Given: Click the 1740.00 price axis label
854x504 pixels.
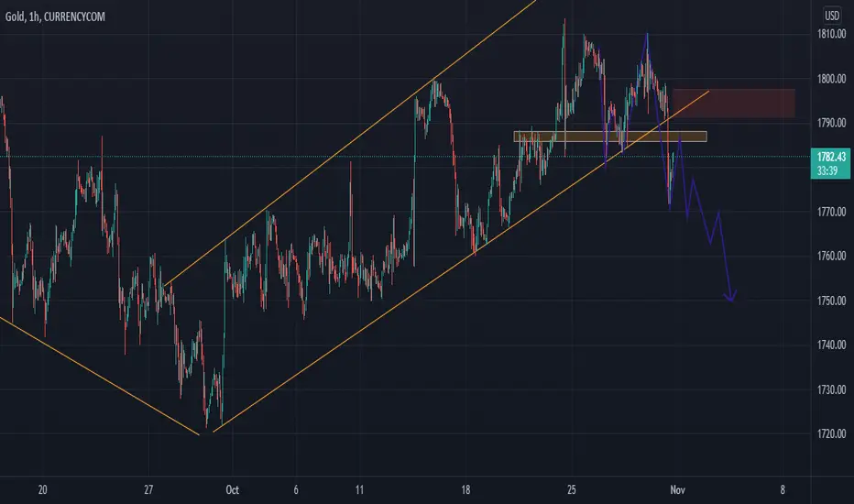Looking at the screenshot, I should point(831,345).
